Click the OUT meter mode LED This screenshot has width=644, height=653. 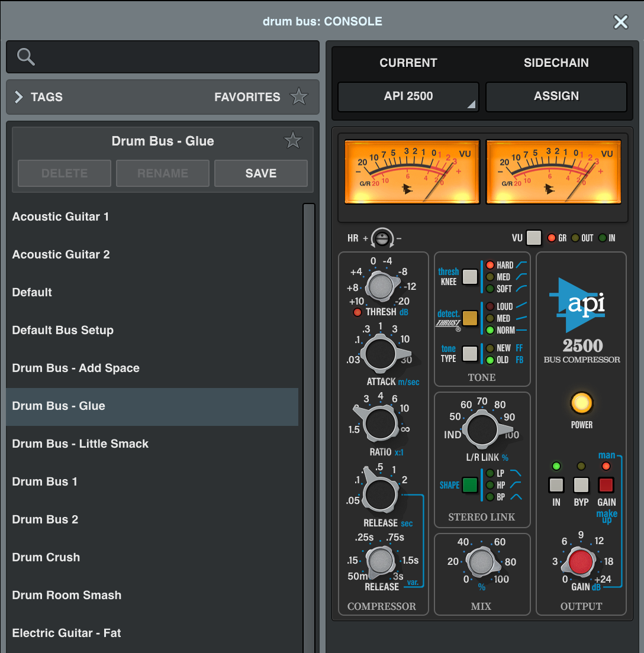(x=575, y=238)
